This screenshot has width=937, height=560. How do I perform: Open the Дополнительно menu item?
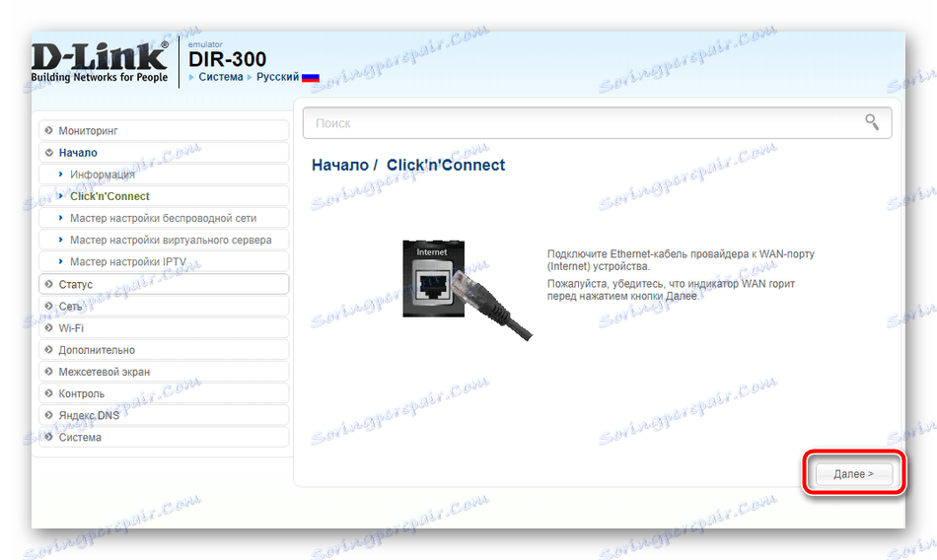[x=164, y=350]
